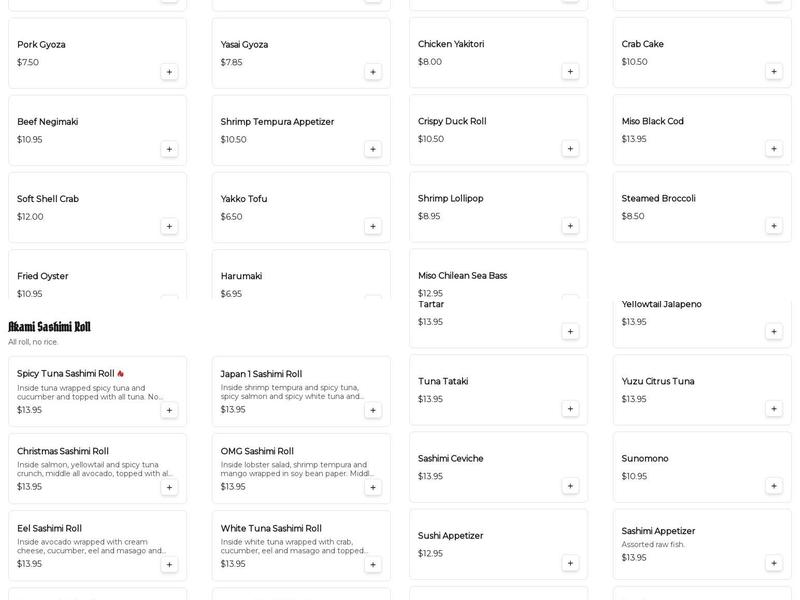
Task: Open the Sunomono item details
Action: click(x=690, y=467)
